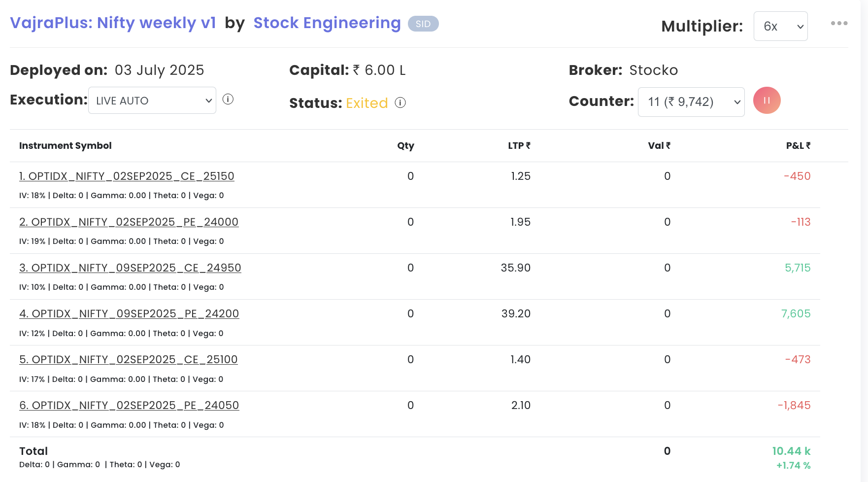The width and height of the screenshot is (868, 482).
Task: Select the 09SEP2025 PE 24200 instrument
Action: point(129,313)
